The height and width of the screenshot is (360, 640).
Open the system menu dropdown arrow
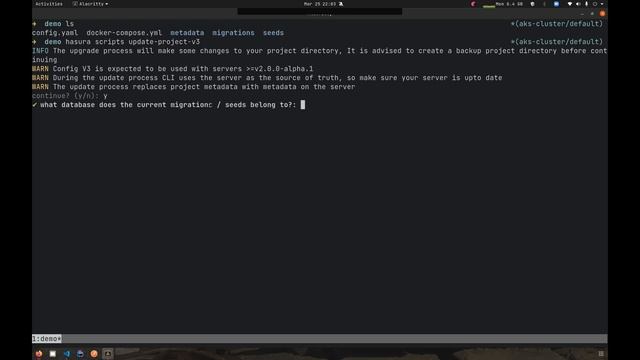602,4
